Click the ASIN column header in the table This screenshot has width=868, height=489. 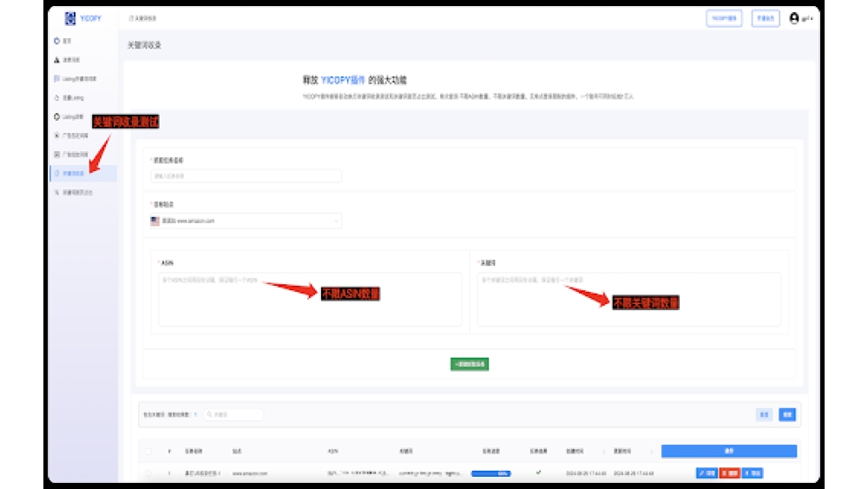pyautogui.click(x=332, y=452)
